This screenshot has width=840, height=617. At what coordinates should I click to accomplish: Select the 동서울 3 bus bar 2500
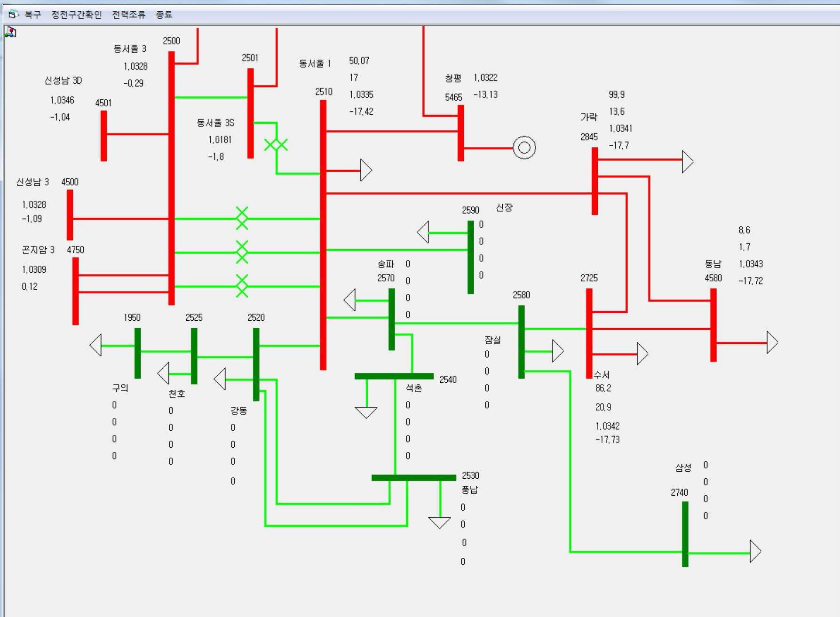[x=171, y=178]
